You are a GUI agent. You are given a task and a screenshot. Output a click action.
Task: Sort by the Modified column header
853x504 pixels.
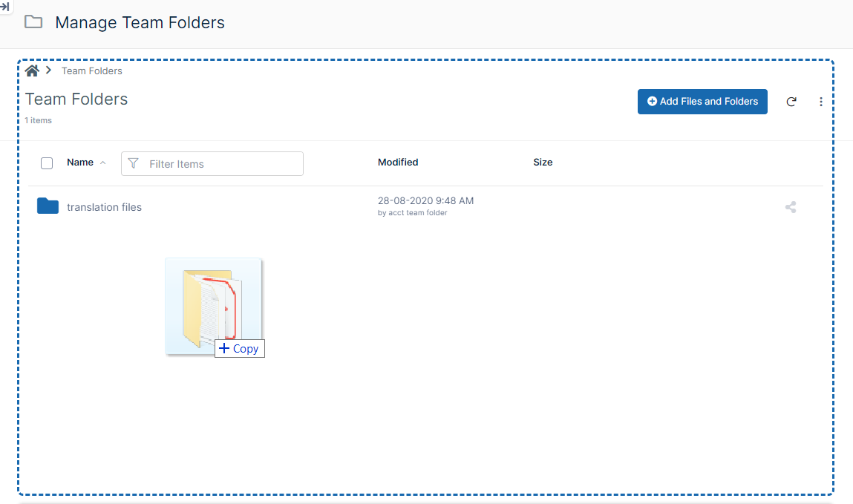pyautogui.click(x=398, y=163)
